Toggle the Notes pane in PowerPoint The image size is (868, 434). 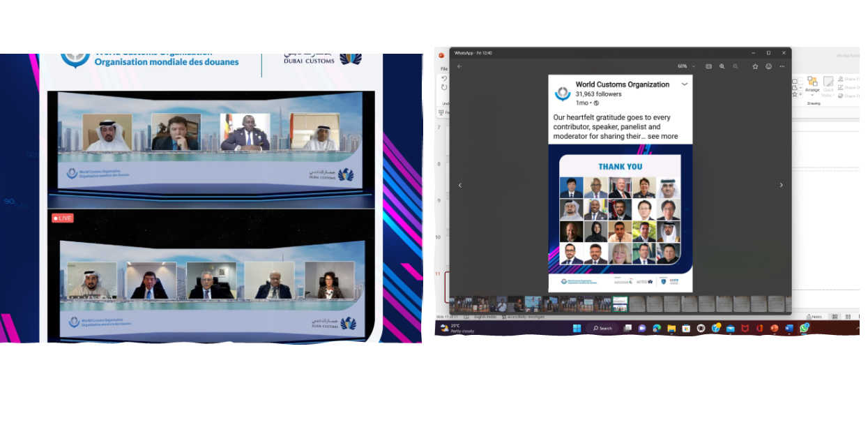pyautogui.click(x=814, y=317)
